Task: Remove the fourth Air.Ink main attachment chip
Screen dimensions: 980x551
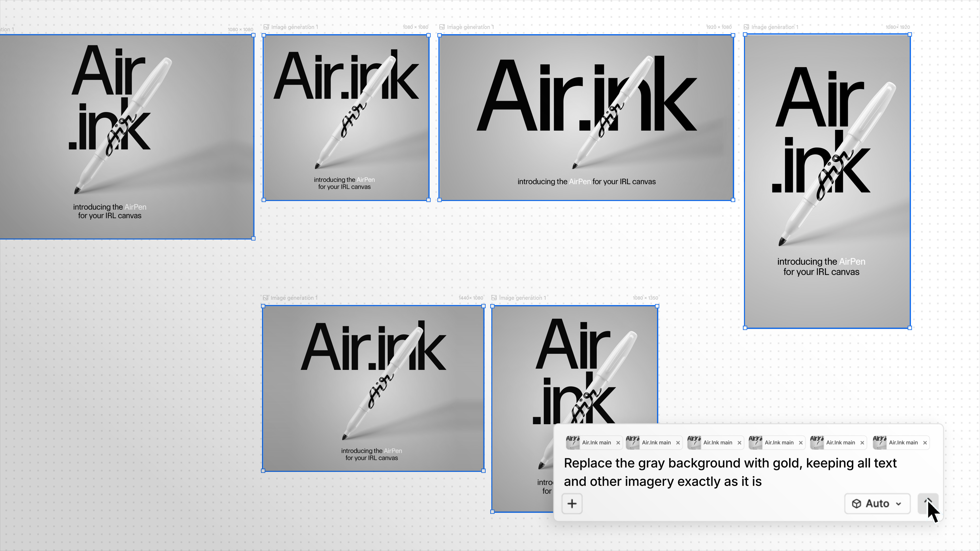Action: 801,443
